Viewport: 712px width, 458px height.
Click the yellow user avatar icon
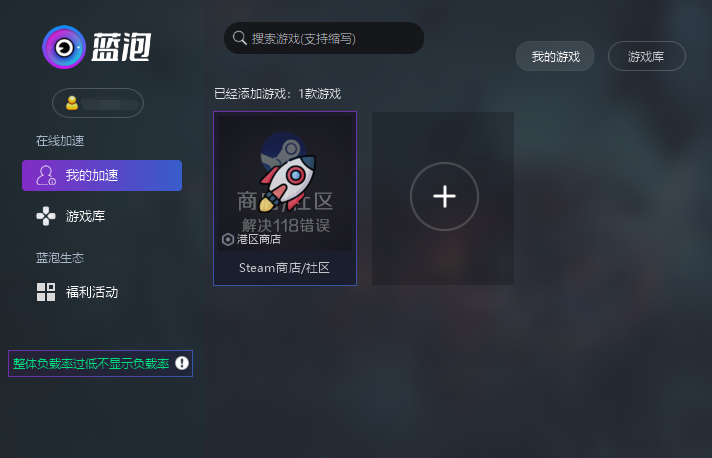[72, 103]
